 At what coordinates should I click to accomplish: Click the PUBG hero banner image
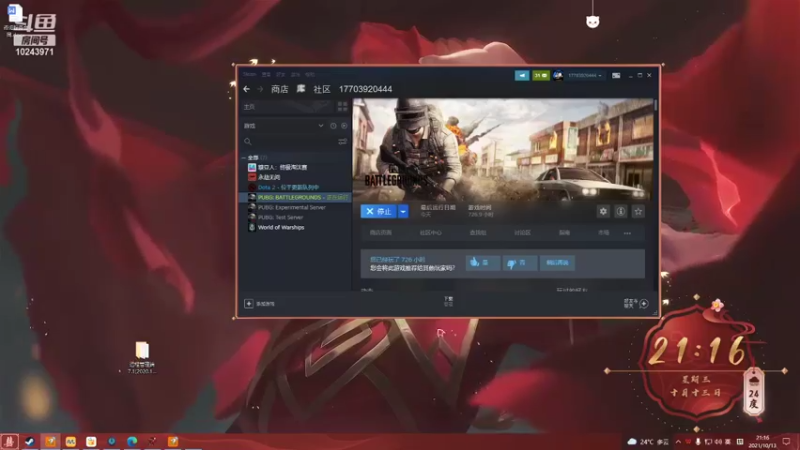pos(503,149)
